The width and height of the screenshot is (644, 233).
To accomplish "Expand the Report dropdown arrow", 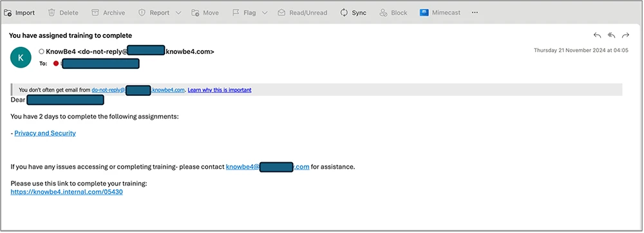I will (x=178, y=13).
